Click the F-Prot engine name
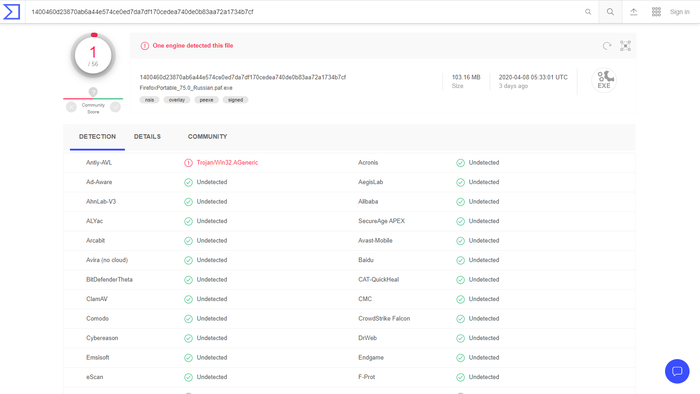Image resolution: width=700 pixels, height=394 pixels. click(x=367, y=377)
